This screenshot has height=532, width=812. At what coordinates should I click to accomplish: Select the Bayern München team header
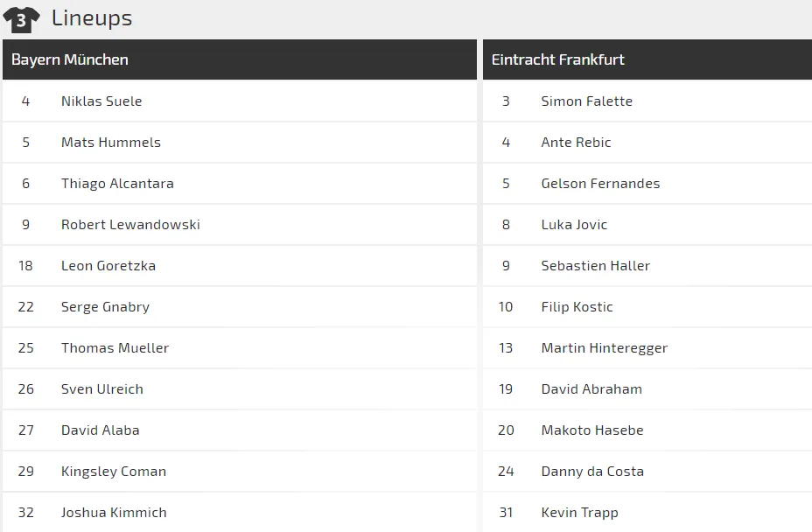pyautogui.click(x=70, y=59)
